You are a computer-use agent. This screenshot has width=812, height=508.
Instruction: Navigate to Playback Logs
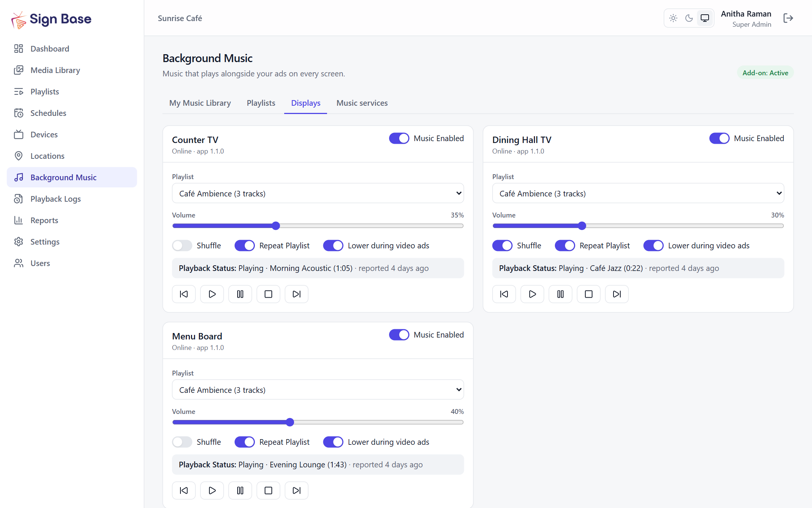[x=72, y=199]
